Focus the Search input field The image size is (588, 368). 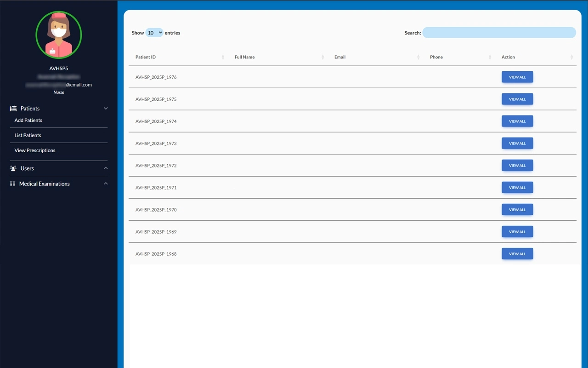click(499, 33)
